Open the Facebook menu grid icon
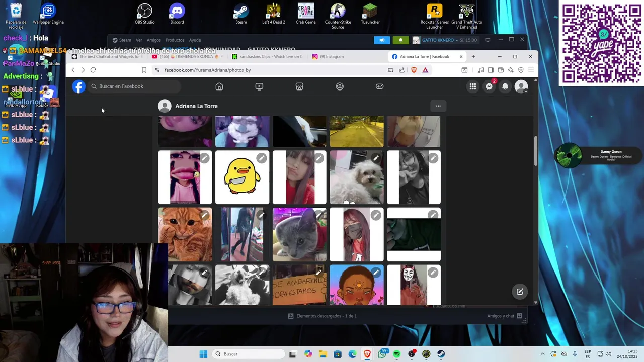Screen dimensions: 644x362 pyautogui.click(x=473, y=86)
